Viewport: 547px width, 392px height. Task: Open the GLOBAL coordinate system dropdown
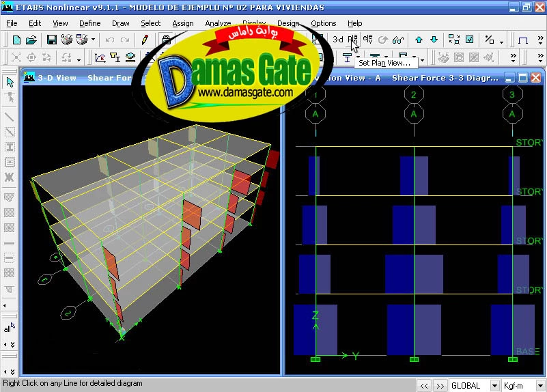pos(494,386)
